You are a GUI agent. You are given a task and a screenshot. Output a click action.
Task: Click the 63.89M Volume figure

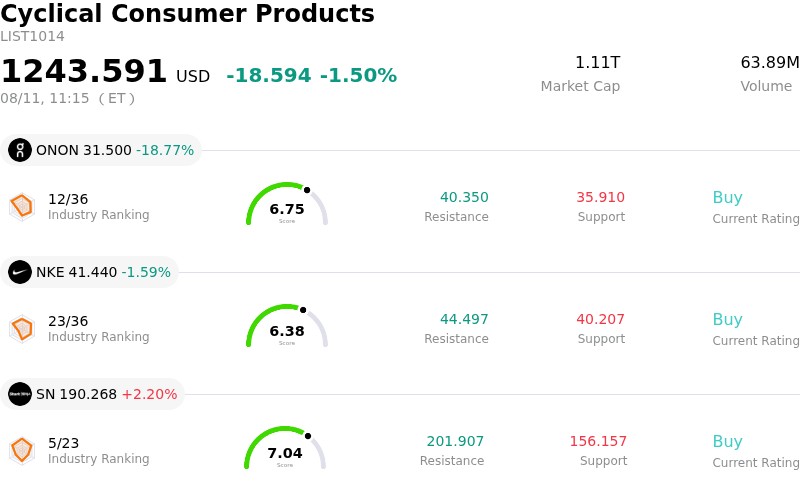770,62
